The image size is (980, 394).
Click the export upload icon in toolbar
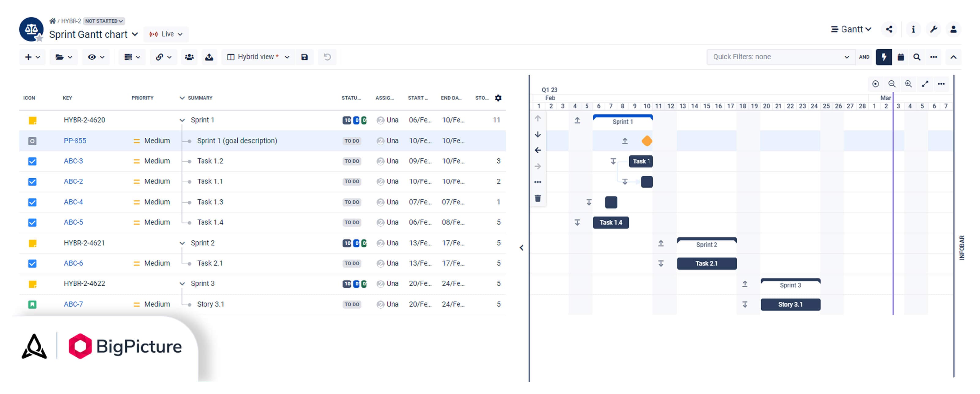[x=209, y=57]
